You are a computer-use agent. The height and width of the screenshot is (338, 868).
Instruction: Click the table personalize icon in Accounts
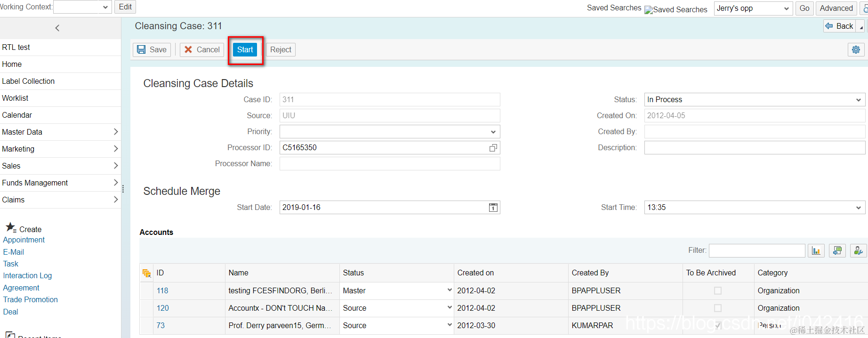pos(858,250)
